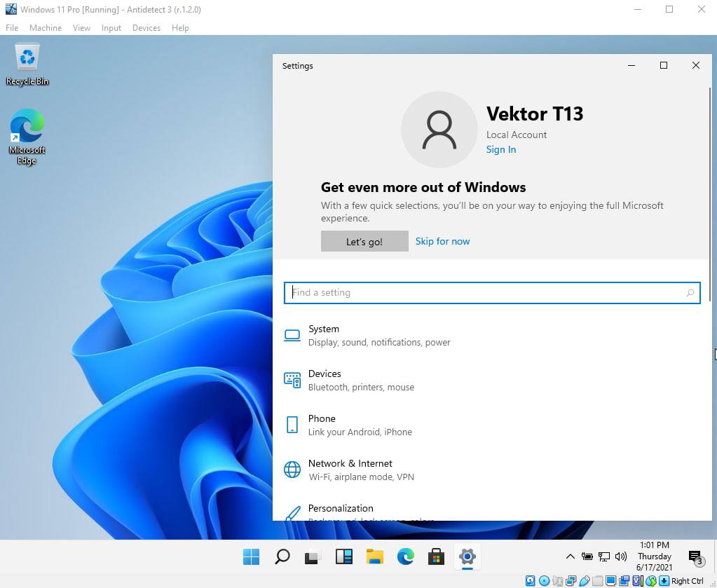717x588 pixels.
Task: Open the clock showing 1:01 PM
Action: 655,556
